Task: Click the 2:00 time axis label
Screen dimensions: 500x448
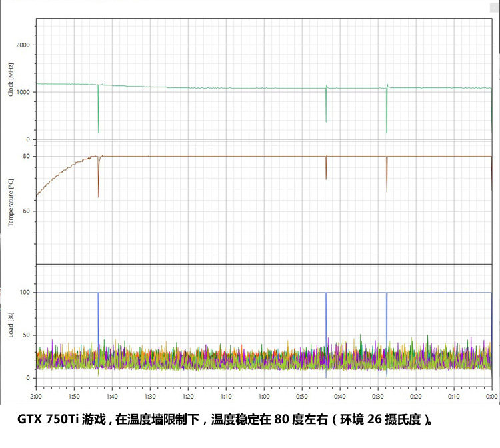Action: (36, 397)
